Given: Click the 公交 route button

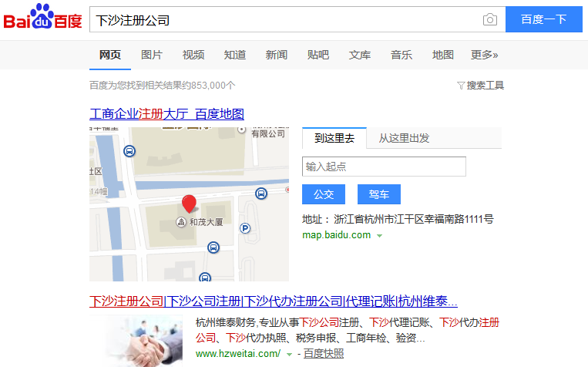Looking at the screenshot, I should click(324, 194).
